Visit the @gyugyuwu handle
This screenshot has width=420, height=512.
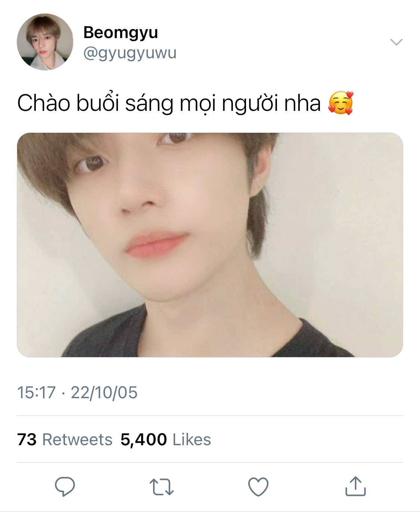(130, 53)
